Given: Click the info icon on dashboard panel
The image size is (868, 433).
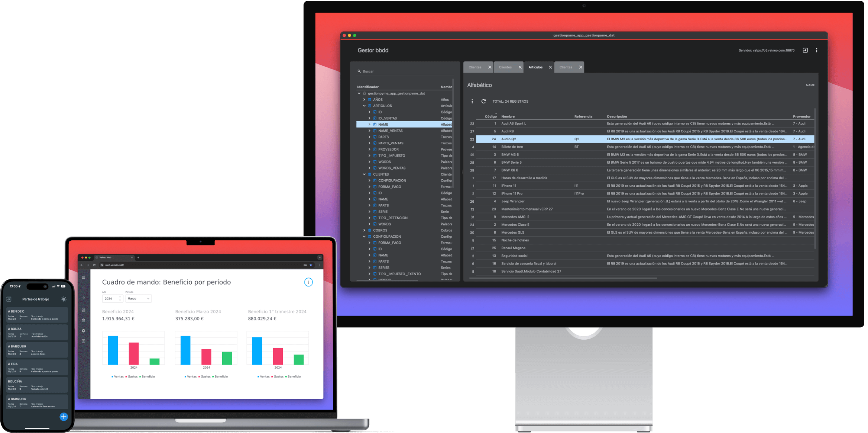Looking at the screenshot, I should pyautogui.click(x=308, y=282).
